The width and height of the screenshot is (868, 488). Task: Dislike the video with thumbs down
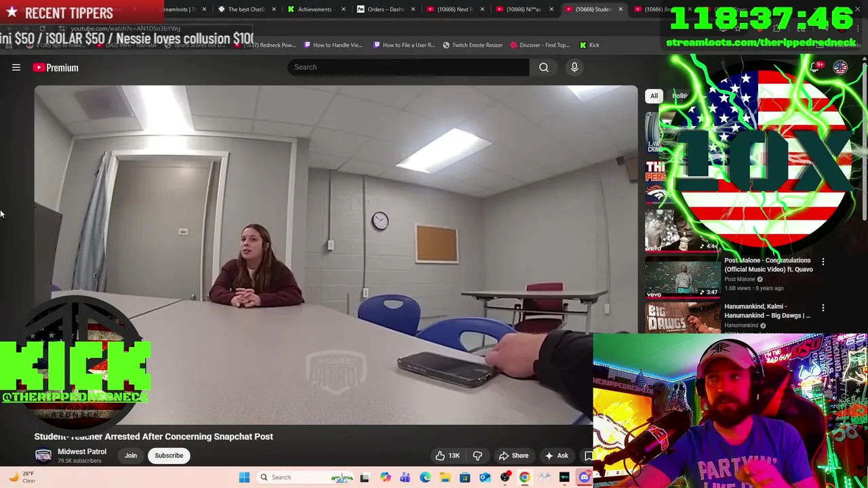pos(477,455)
